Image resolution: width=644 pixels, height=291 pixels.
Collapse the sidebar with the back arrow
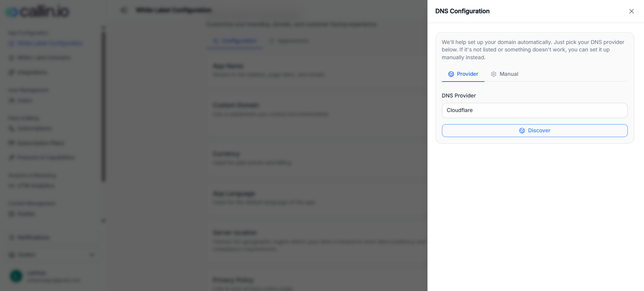point(124,10)
